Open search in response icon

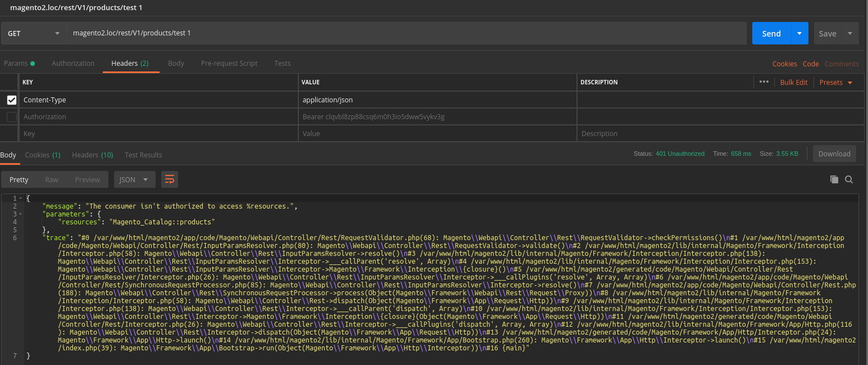coord(849,179)
